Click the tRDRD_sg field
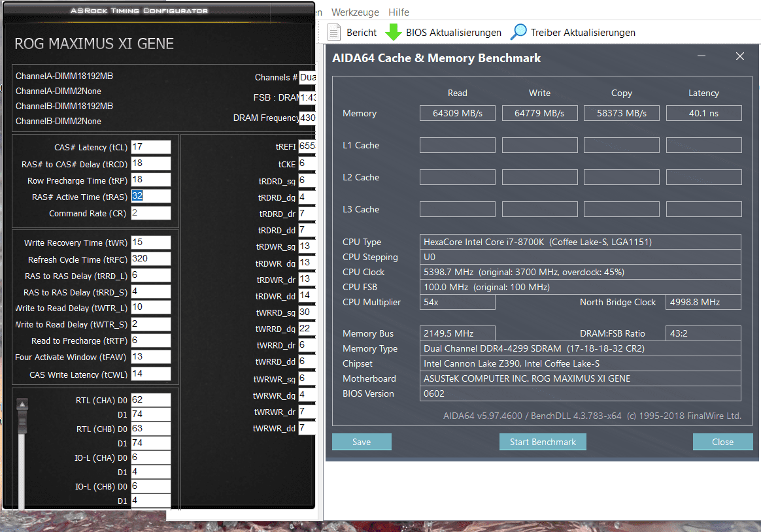 [x=307, y=180]
